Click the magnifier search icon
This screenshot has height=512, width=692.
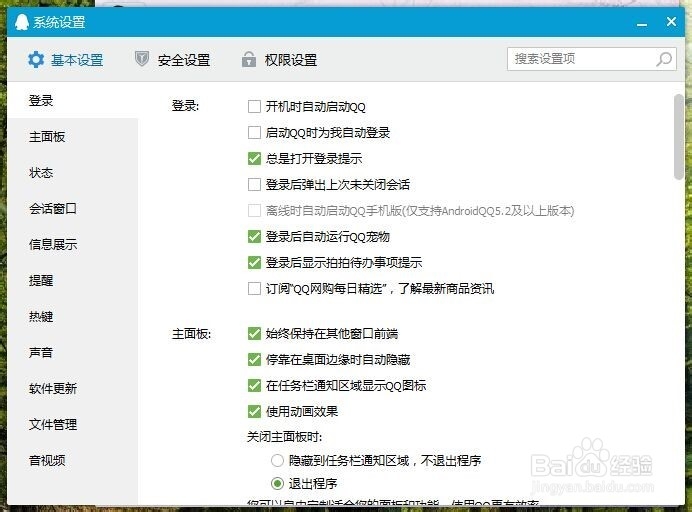point(664,59)
